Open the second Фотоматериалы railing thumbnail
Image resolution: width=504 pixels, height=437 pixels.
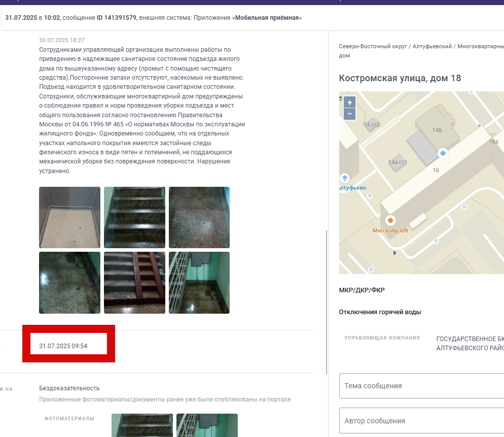pyautogui.click(x=207, y=425)
